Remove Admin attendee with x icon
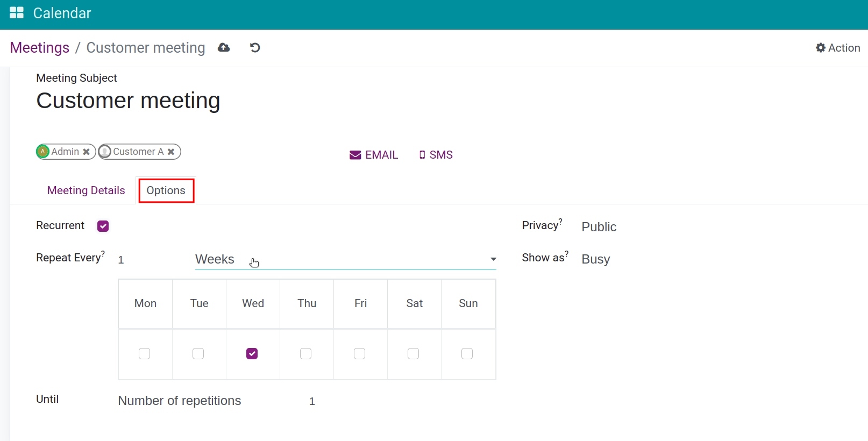This screenshot has width=868, height=441. (x=86, y=152)
